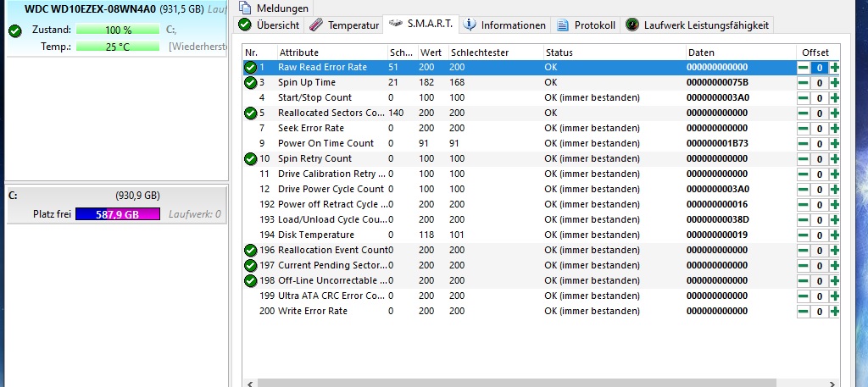The height and width of the screenshot is (387, 868).
Task: Increase offset for Ultra ATA CRC Error
Action: [834, 296]
